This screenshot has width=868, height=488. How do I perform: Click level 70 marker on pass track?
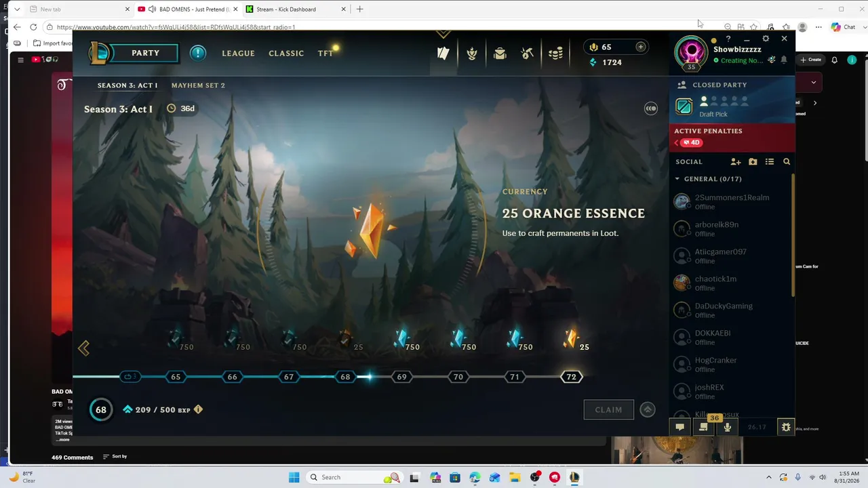pyautogui.click(x=458, y=377)
